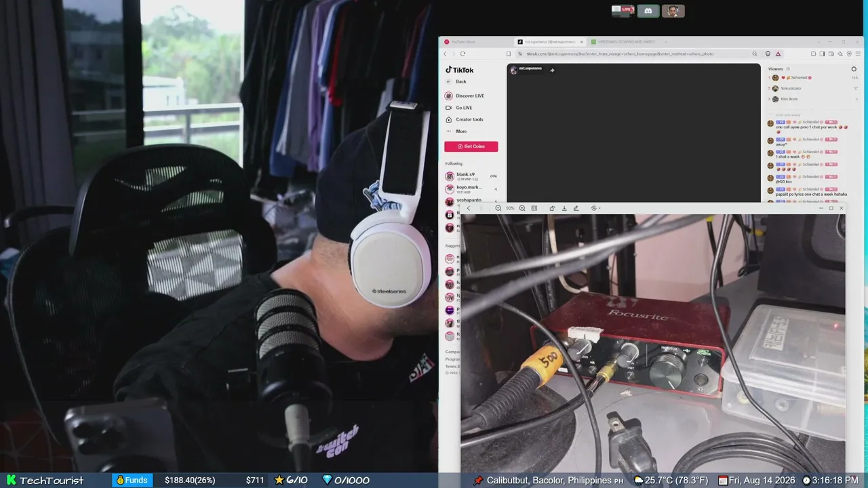This screenshot has width=868, height=488.
Task: Edit the image with the pencil icon
Action: (x=576, y=208)
